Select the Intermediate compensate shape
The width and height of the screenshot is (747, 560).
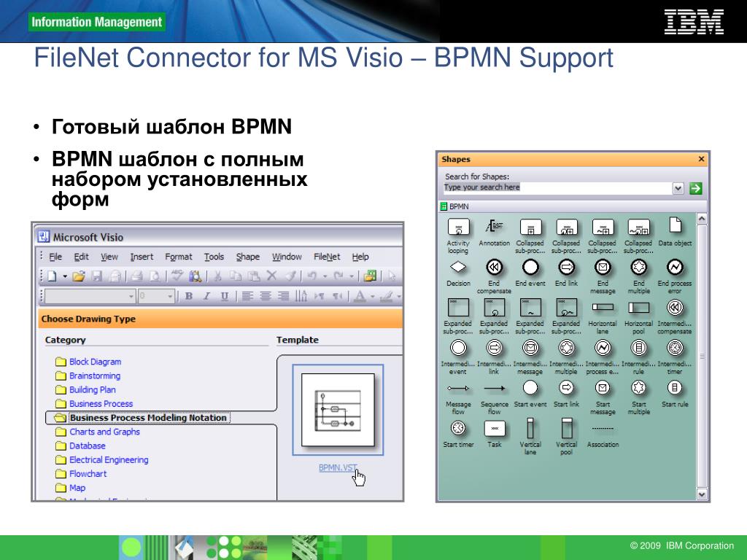coord(675,308)
